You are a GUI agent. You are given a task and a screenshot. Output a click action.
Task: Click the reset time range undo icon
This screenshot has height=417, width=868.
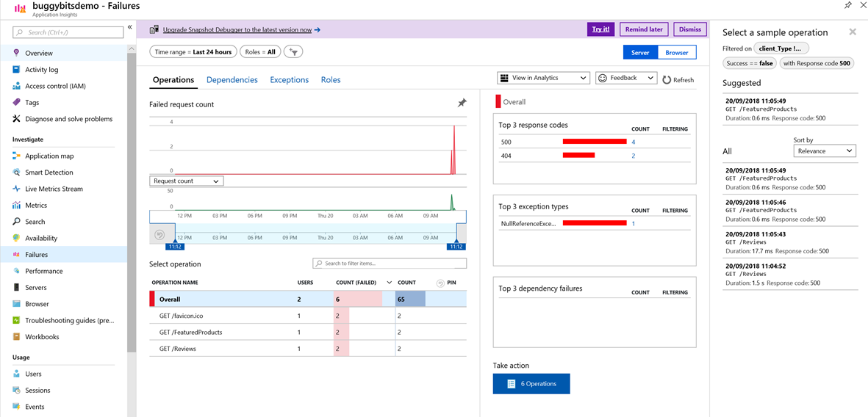click(159, 235)
